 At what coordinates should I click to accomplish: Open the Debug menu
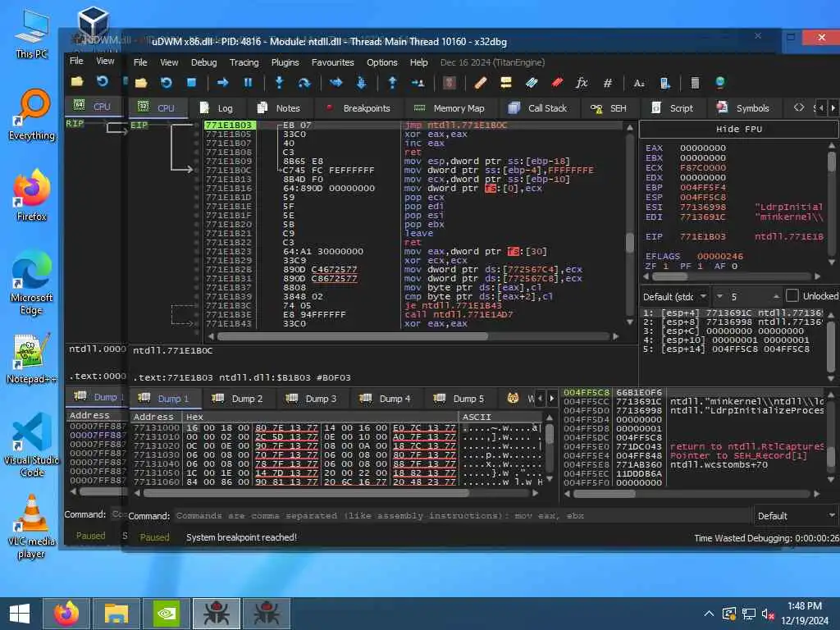[204, 62]
